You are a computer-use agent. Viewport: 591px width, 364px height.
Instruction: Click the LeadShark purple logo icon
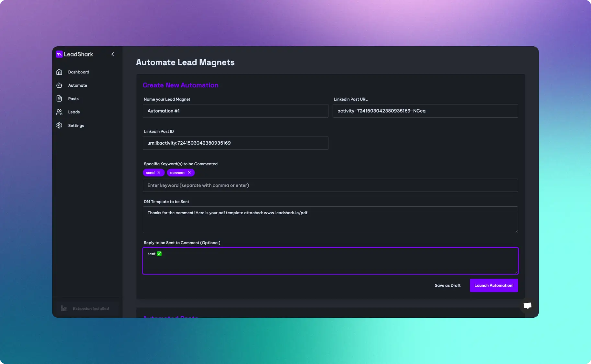(59, 54)
